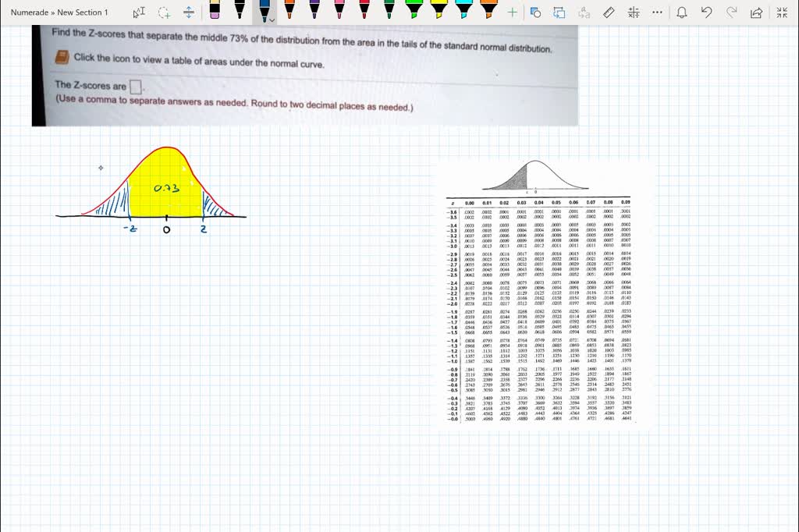Toggle the active blue pen selection
Image resolution: width=799 pixels, height=532 pixels.
[265, 12]
